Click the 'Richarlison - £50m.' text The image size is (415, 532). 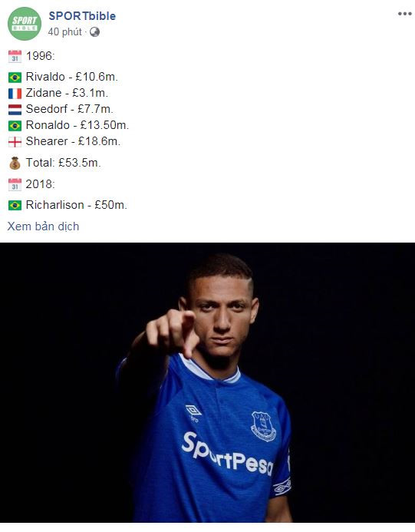tap(77, 205)
